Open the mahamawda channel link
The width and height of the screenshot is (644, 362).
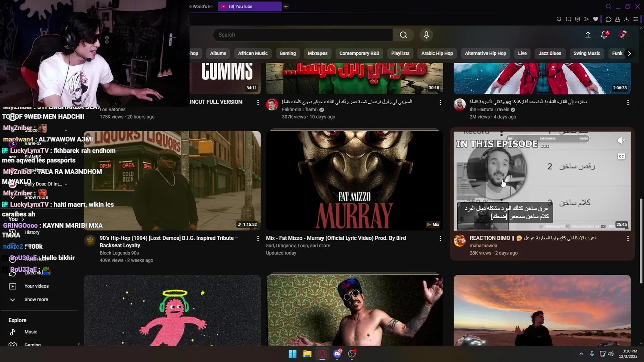click(484, 246)
